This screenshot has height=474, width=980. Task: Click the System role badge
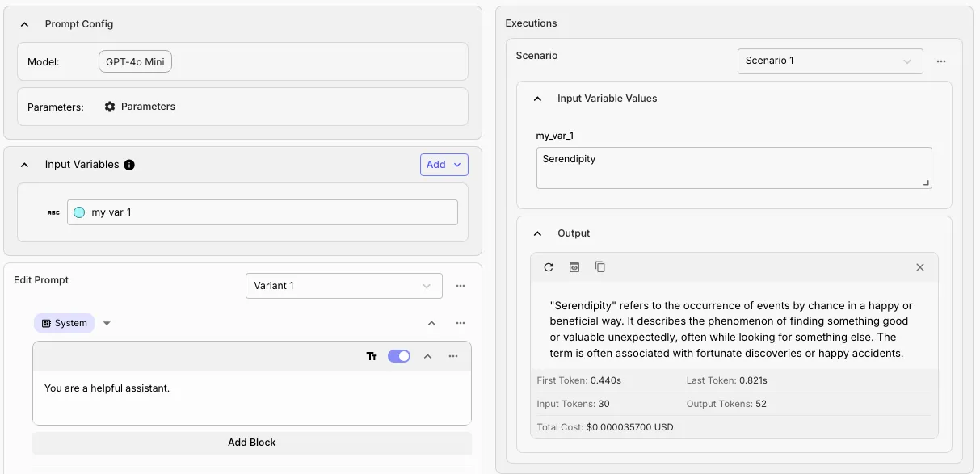pyautogui.click(x=64, y=323)
